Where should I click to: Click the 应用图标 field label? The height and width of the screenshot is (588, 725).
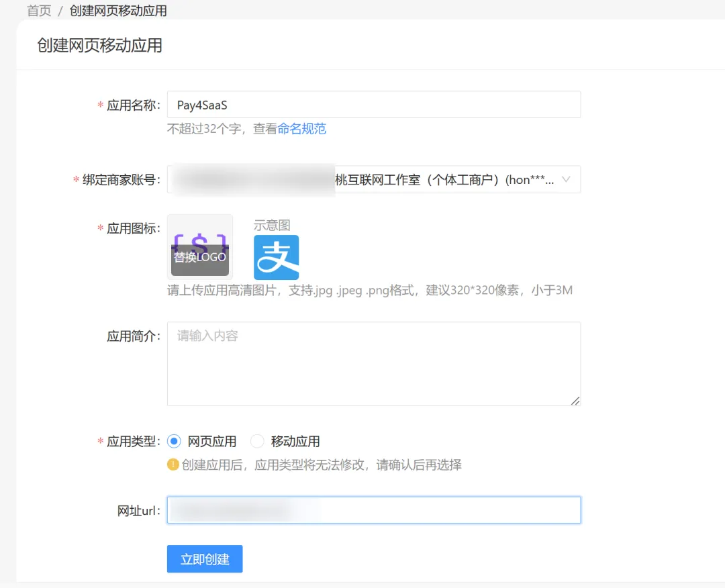coord(132,229)
